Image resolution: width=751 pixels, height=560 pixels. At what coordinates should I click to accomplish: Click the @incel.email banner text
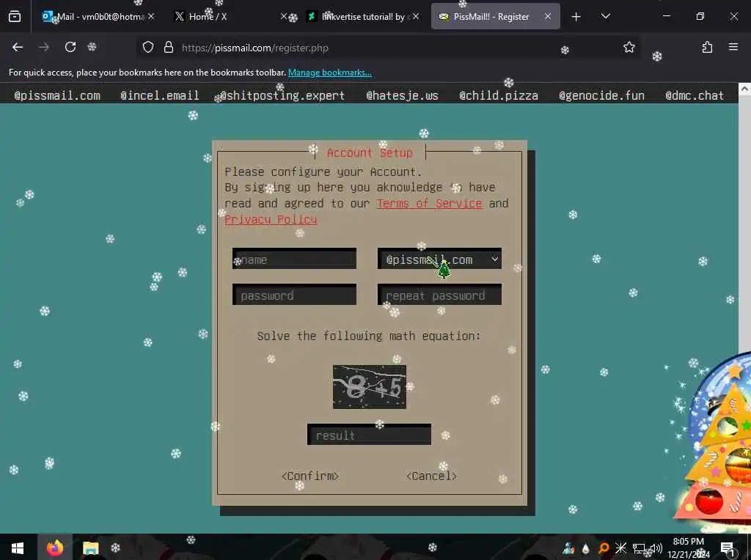point(159,96)
